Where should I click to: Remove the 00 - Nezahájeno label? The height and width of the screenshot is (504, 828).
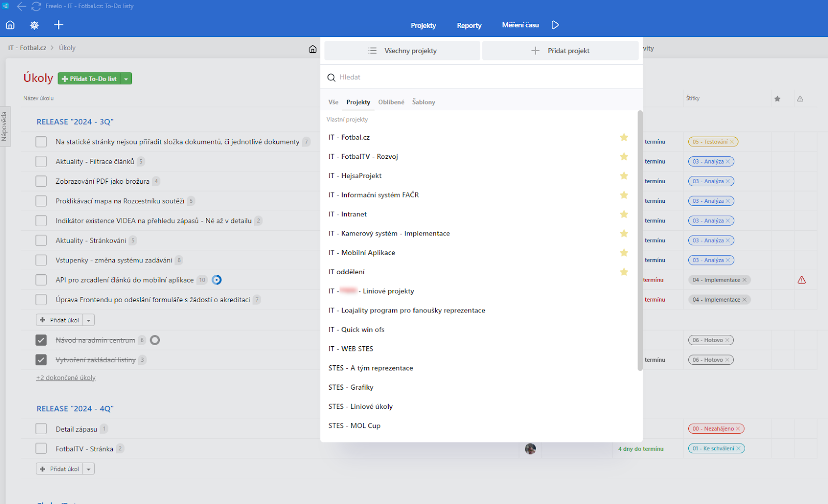click(x=738, y=428)
